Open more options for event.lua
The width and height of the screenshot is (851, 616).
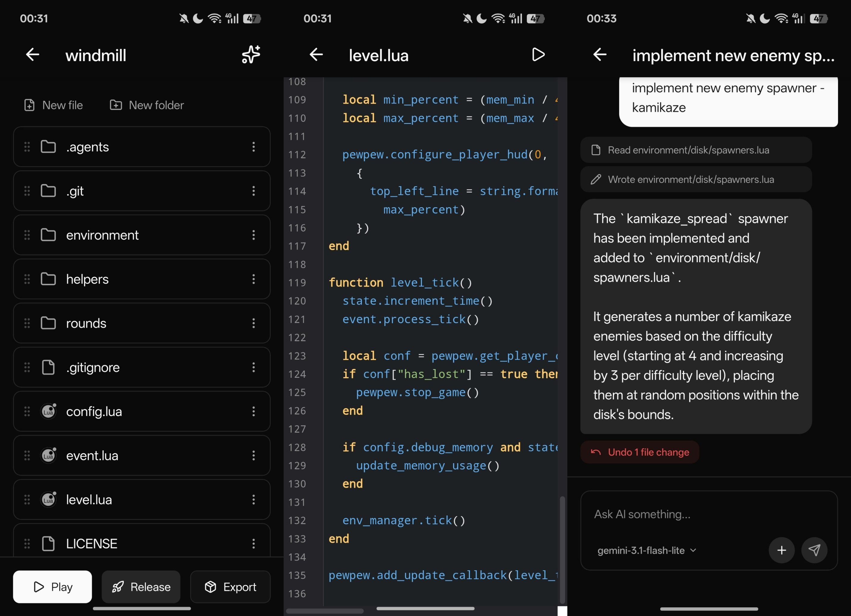coord(254,455)
